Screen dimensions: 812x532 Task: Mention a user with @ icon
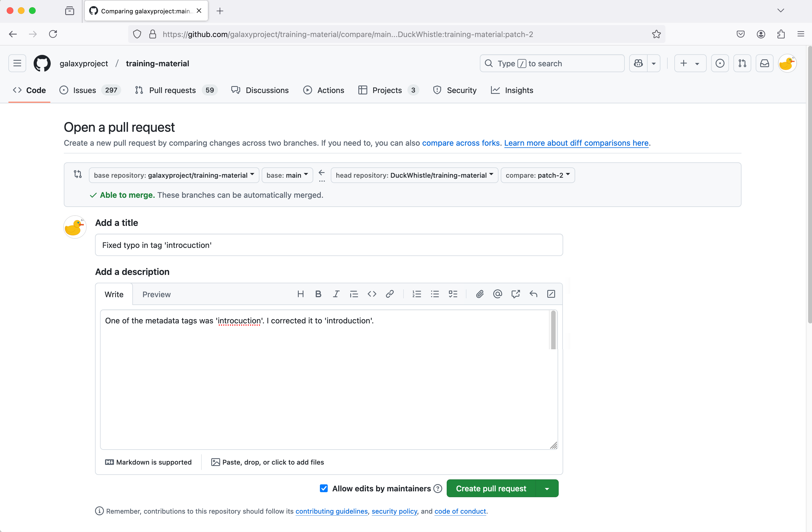coord(497,294)
